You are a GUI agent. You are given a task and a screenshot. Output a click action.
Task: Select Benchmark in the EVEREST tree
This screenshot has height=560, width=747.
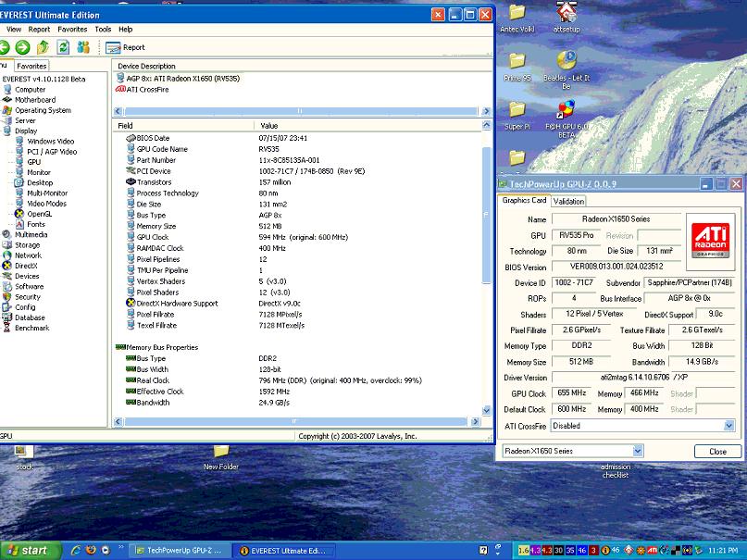[31, 328]
